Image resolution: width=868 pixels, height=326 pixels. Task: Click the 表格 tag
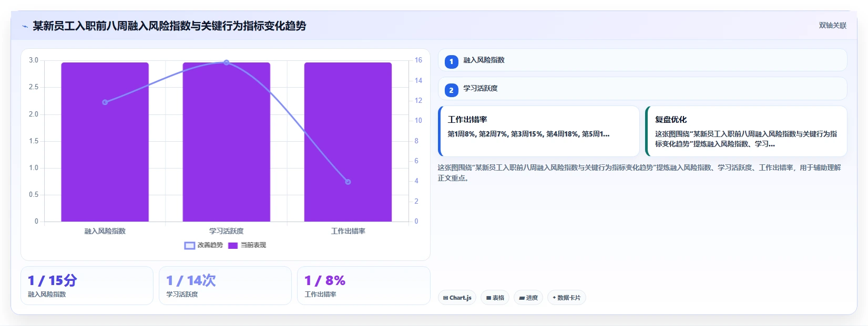pyautogui.click(x=495, y=298)
